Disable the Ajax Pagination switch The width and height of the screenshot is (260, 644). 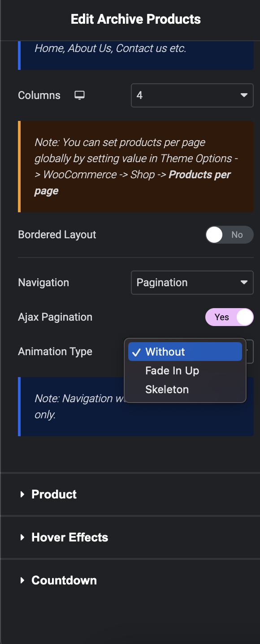tap(230, 317)
